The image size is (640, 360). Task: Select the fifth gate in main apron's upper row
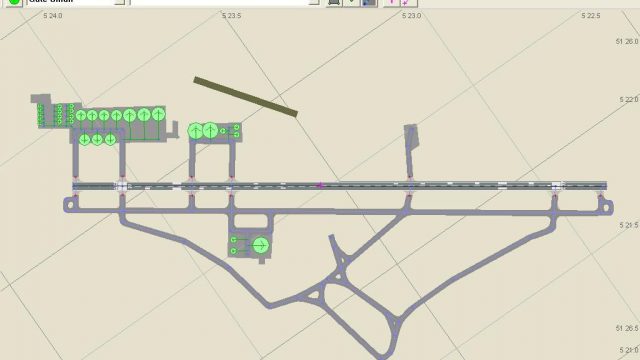point(130,116)
